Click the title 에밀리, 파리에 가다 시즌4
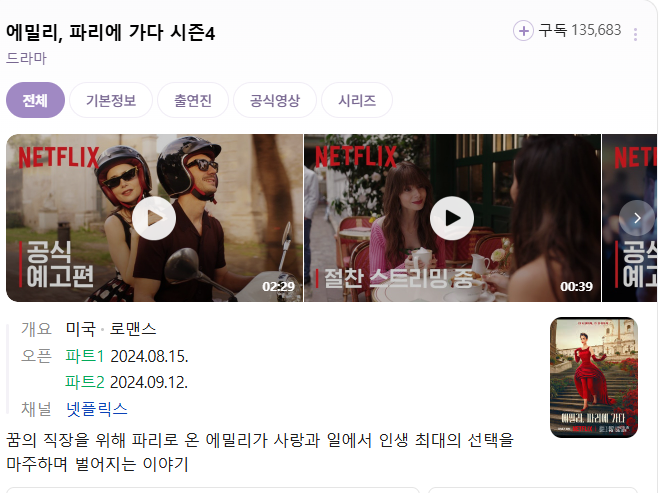664x493 pixels. [x=111, y=32]
